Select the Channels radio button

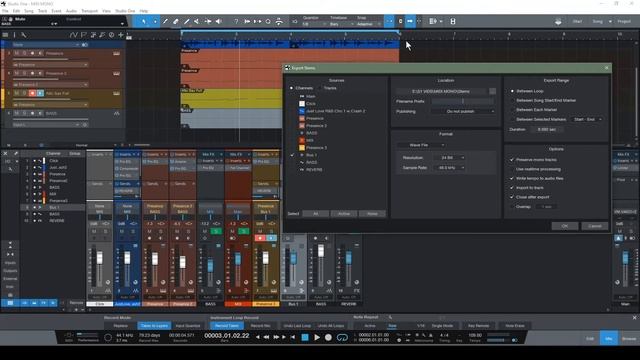pyautogui.click(x=291, y=88)
